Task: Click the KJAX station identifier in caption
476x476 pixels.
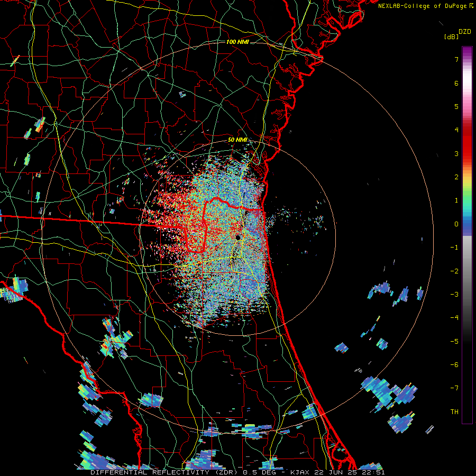Action: pos(300,472)
